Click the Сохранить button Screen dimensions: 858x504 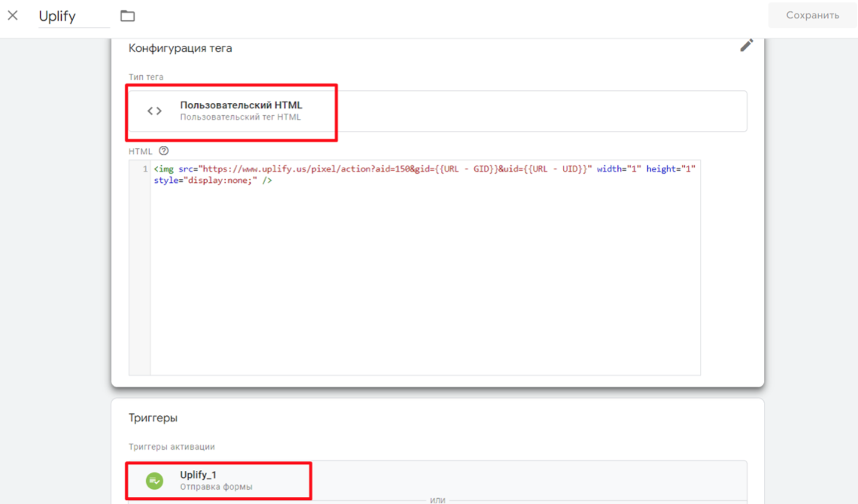tap(812, 15)
